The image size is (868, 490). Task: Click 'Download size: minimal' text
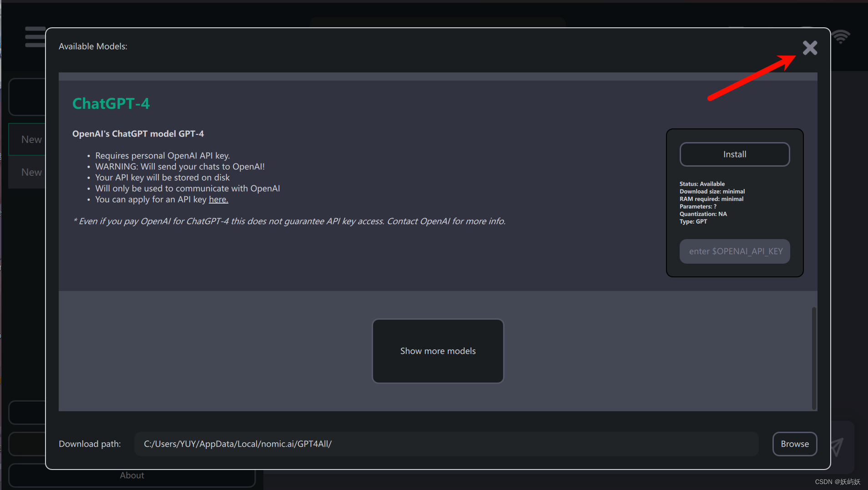pyautogui.click(x=712, y=192)
